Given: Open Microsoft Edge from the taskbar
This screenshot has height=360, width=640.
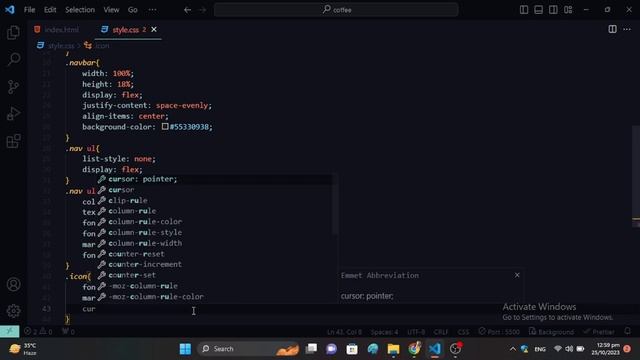Looking at the screenshot, I should (x=373, y=349).
